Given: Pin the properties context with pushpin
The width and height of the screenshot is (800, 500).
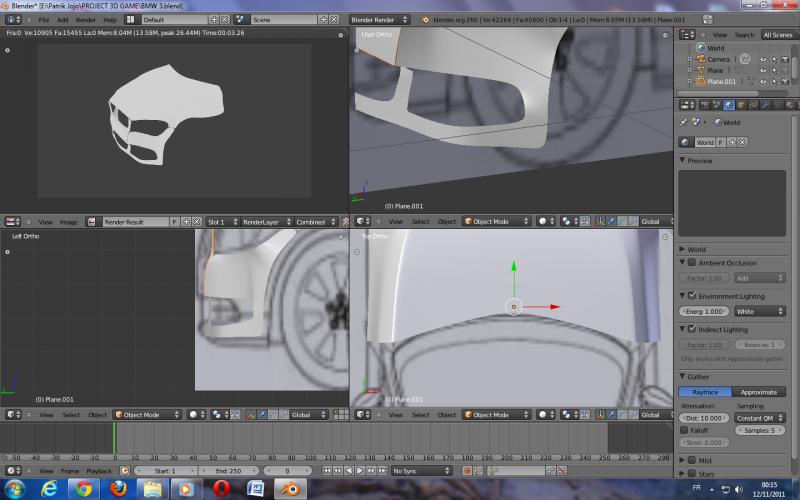Looking at the screenshot, I should (684, 122).
